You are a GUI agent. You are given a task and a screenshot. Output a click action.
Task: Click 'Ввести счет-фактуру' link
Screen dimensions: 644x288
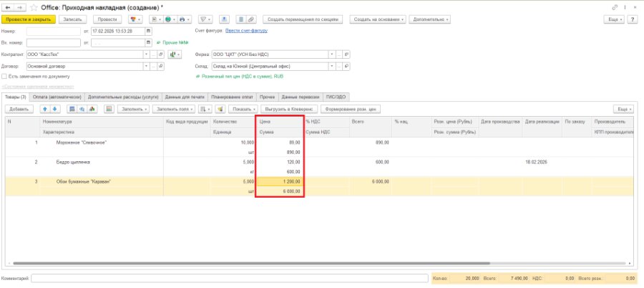click(x=246, y=31)
